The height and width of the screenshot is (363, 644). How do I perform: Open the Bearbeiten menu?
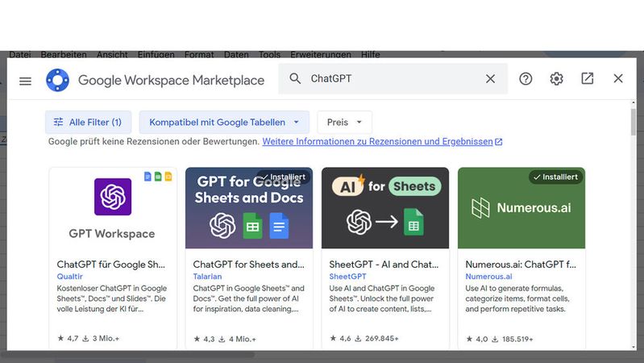click(64, 54)
